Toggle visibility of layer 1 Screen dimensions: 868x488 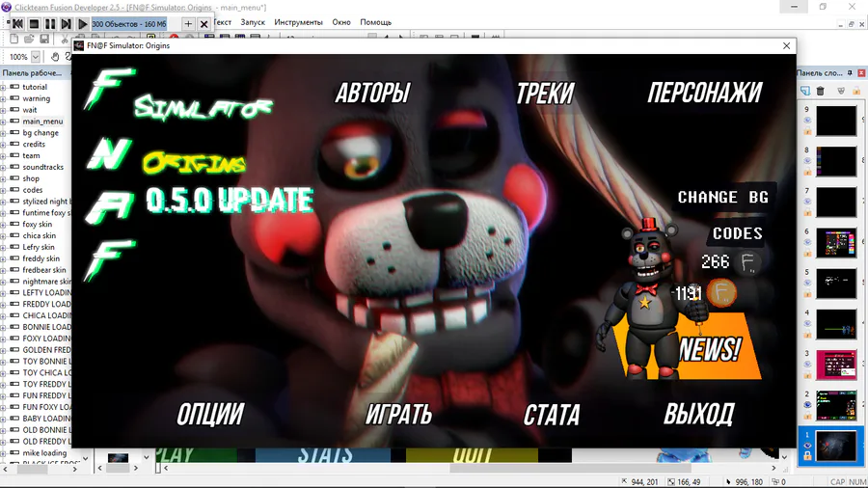807,446
